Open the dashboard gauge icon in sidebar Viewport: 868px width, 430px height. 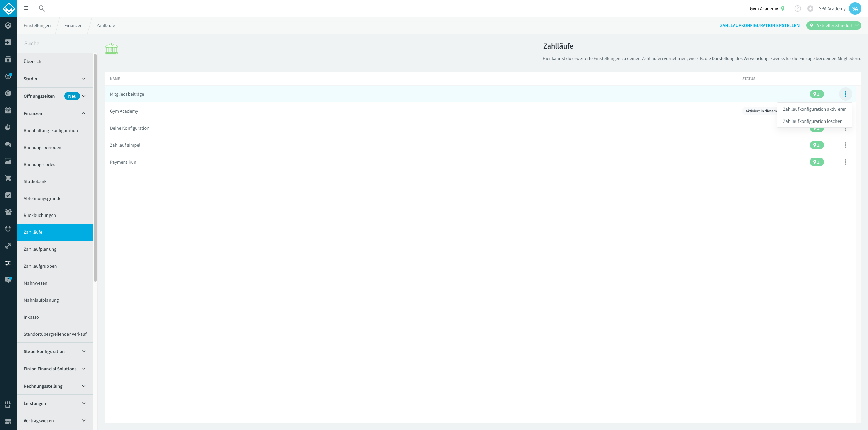pyautogui.click(x=8, y=25)
